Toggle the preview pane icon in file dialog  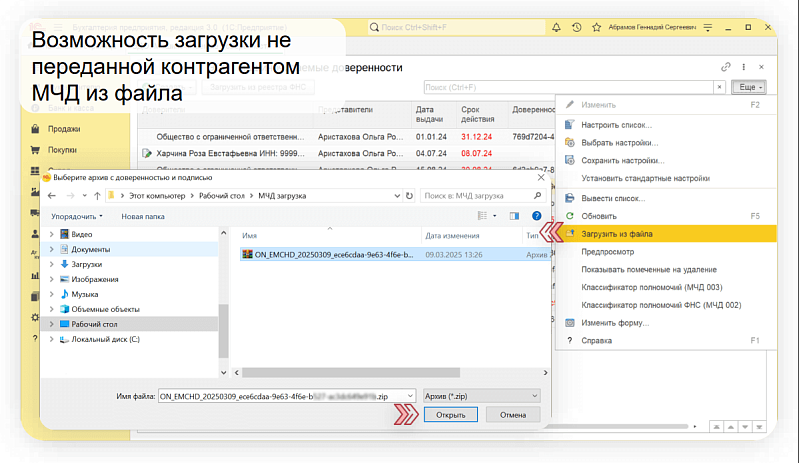[514, 216]
